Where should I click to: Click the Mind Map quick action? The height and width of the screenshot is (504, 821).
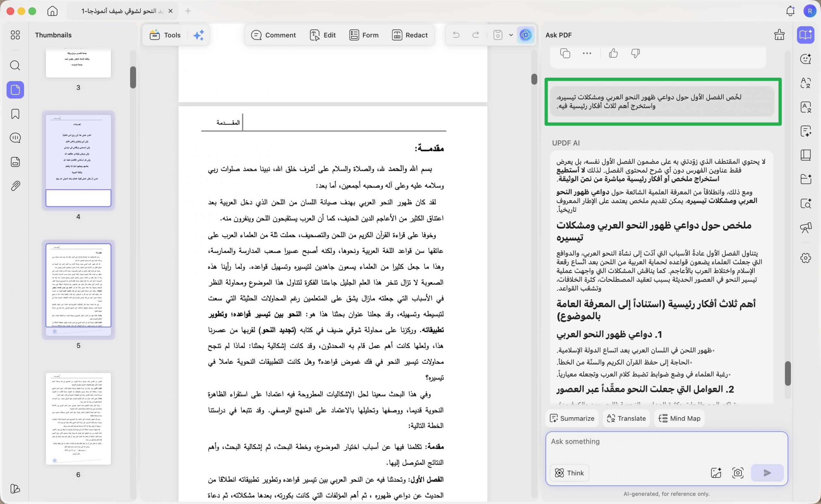[x=679, y=418]
